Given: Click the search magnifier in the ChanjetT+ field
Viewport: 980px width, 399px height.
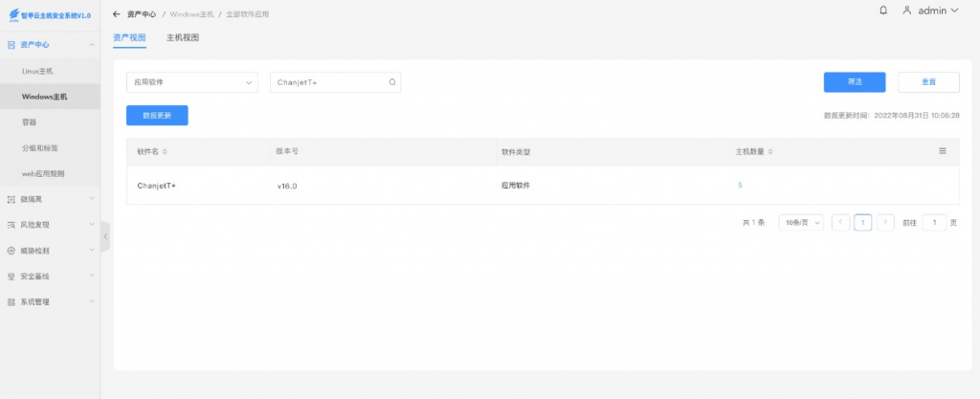Looking at the screenshot, I should (392, 82).
